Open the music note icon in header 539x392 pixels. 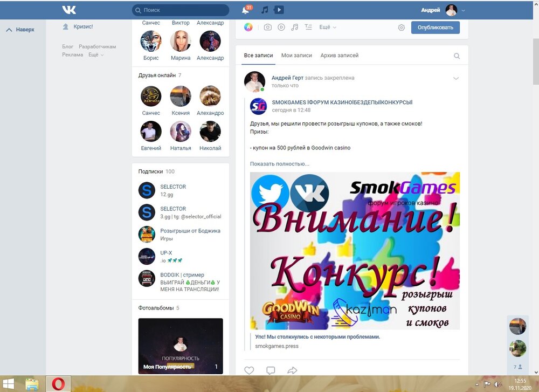264,10
